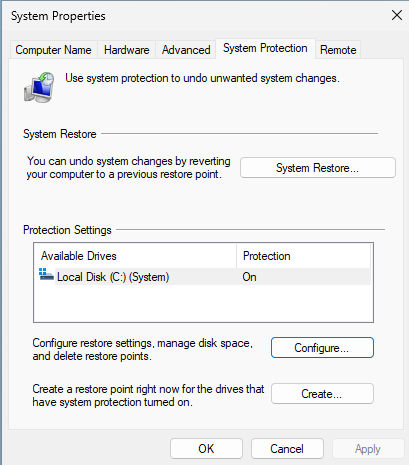Confirm the dialog with OK
The height and width of the screenshot is (465, 409).
[x=206, y=449]
